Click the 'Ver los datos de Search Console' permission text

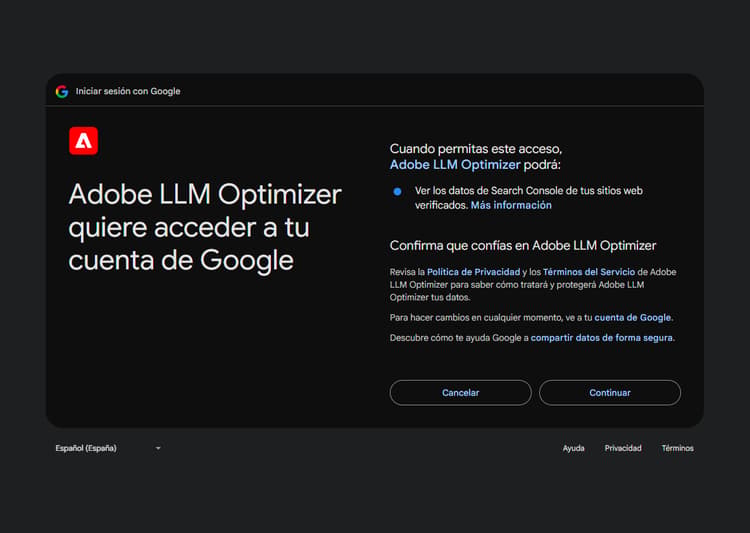click(529, 198)
